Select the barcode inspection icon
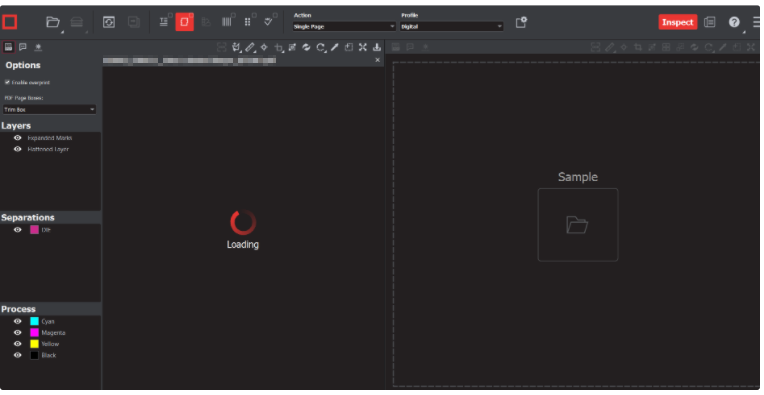Screen dimensions: 764x395 click(x=227, y=22)
